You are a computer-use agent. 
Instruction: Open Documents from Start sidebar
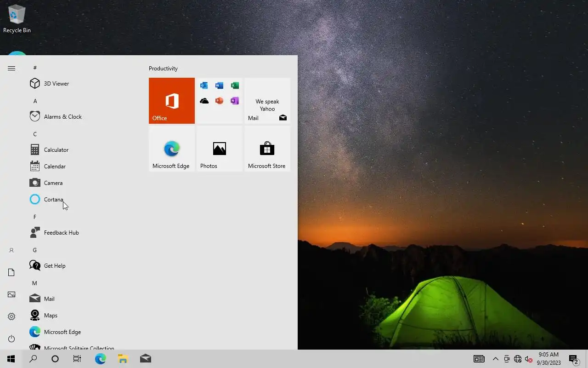point(11,272)
